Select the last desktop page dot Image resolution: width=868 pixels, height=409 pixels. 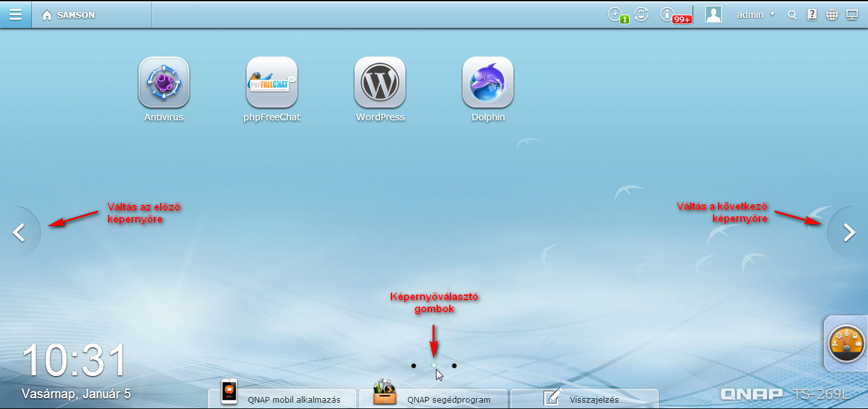[454, 366]
